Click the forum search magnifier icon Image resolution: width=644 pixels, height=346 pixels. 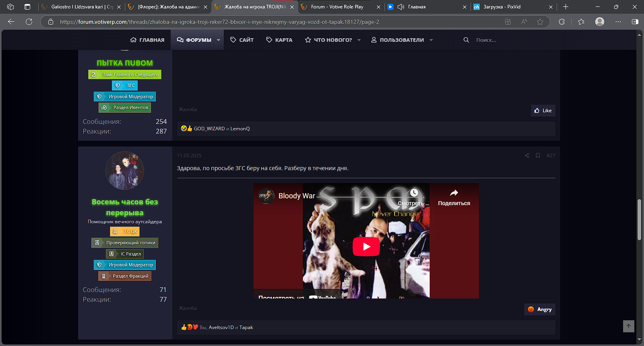point(466,40)
